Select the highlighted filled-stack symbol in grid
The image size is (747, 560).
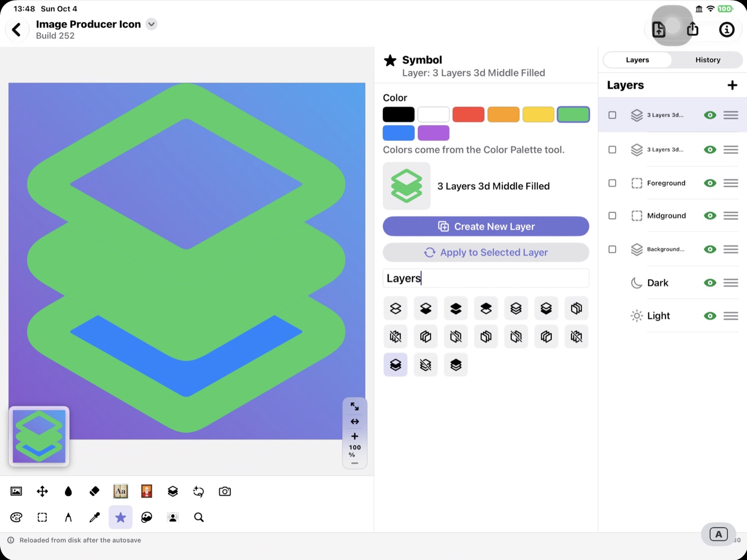[395, 365]
